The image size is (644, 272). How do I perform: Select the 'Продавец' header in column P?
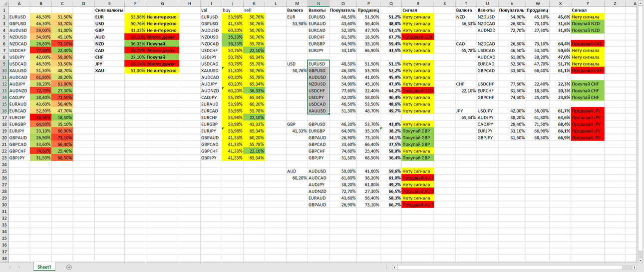368,10
